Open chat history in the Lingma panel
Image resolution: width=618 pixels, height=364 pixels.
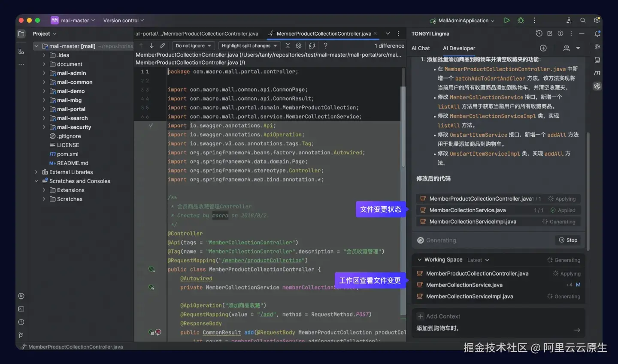point(539,33)
